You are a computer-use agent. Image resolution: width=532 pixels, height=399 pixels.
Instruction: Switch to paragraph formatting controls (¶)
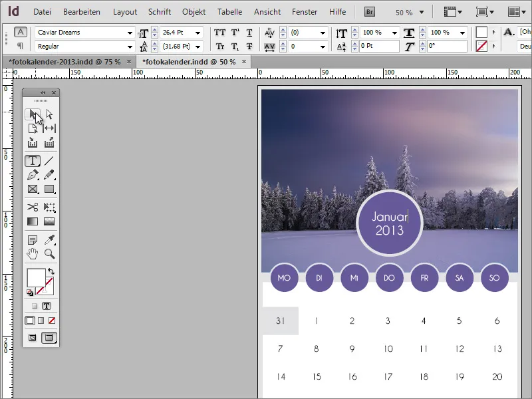coord(21,45)
